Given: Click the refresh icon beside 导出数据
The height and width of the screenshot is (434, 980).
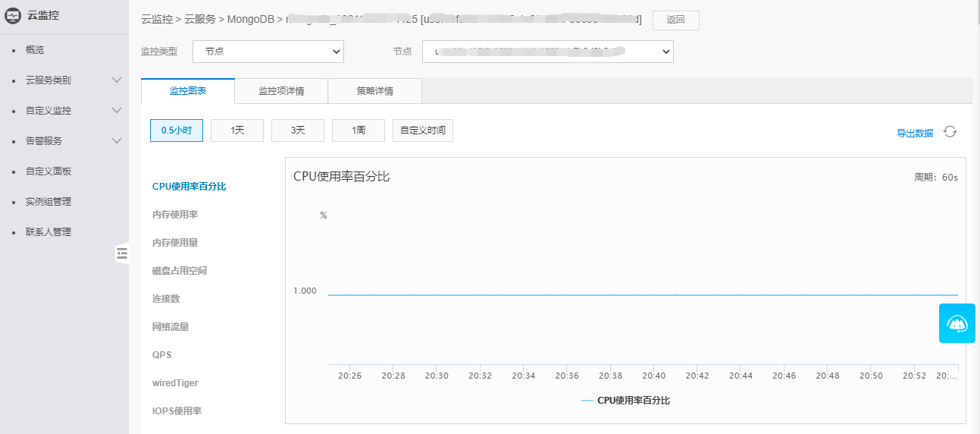Looking at the screenshot, I should pyautogui.click(x=950, y=132).
